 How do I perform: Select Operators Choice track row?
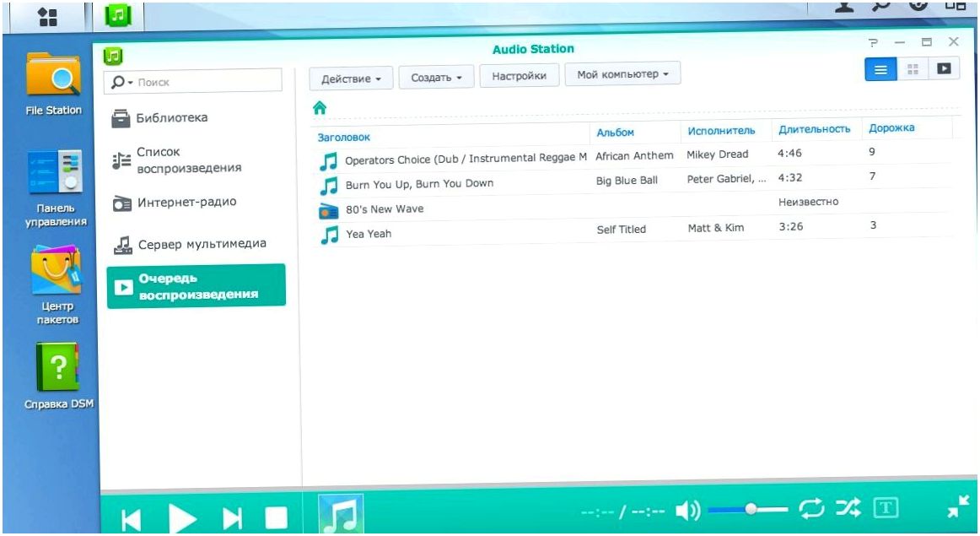click(x=633, y=156)
